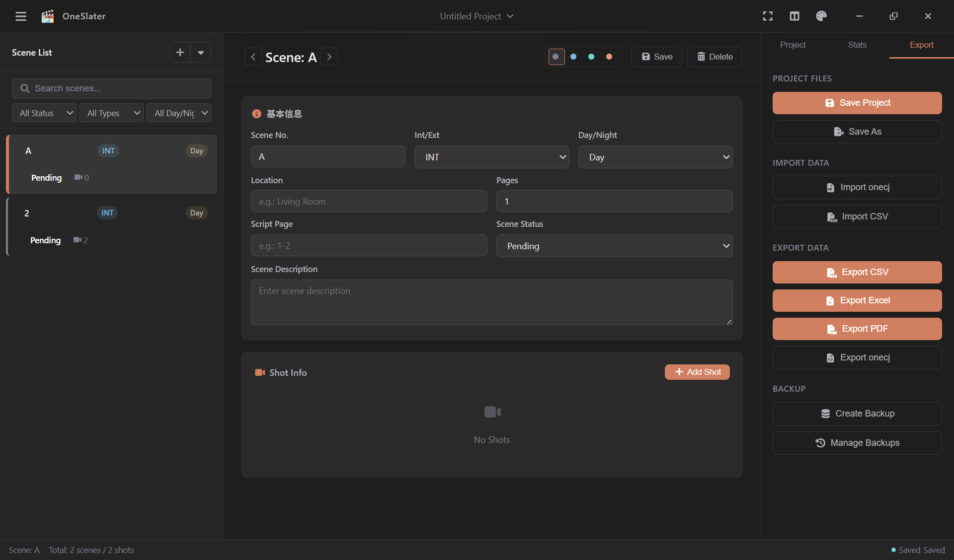
Task: Delete the current scene
Action: [x=715, y=57]
